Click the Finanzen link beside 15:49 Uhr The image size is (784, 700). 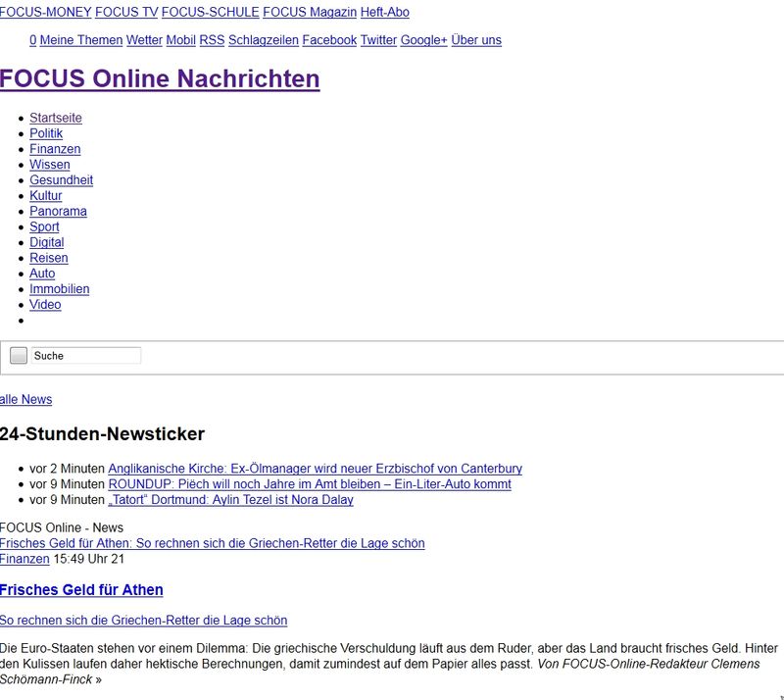pyautogui.click(x=24, y=559)
